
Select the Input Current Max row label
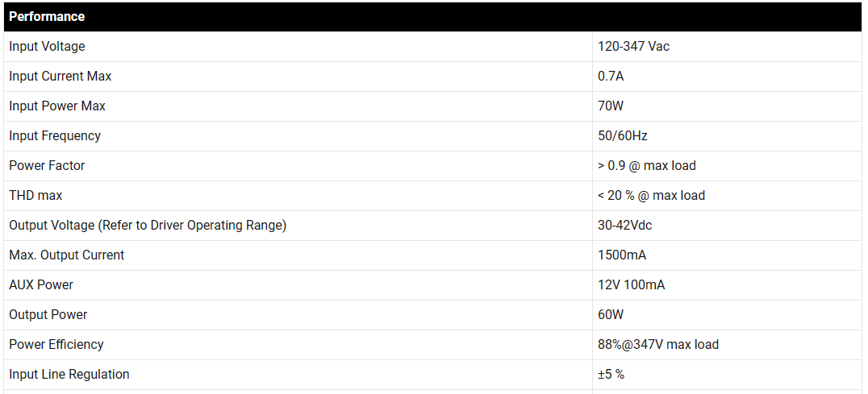pyautogui.click(x=61, y=77)
